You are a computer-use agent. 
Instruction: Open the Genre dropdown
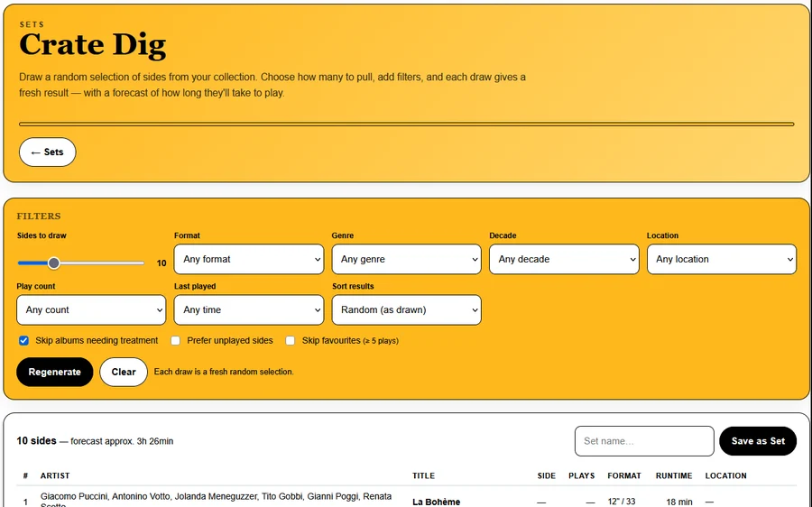click(407, 260)
